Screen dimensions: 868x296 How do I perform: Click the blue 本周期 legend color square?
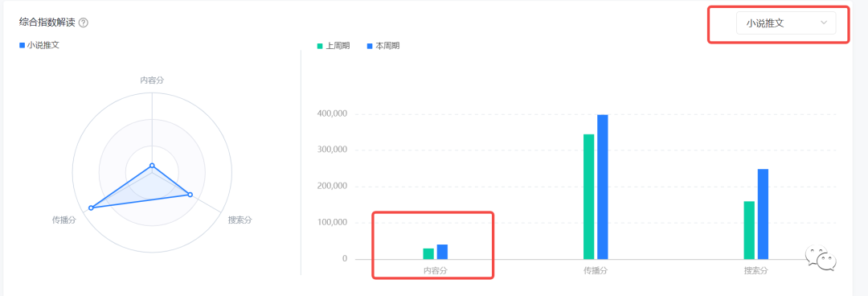click(370, 46)
